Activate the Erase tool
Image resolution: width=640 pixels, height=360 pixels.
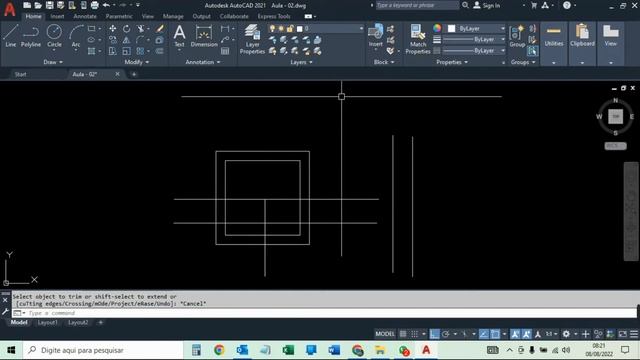coord(160,29)
